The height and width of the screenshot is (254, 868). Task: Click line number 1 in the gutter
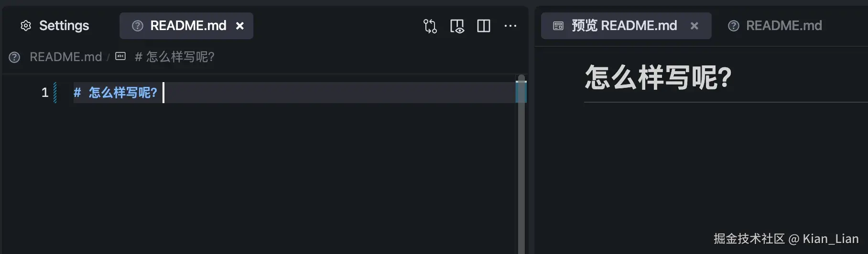pyautogui.click(x=45, y=92)
